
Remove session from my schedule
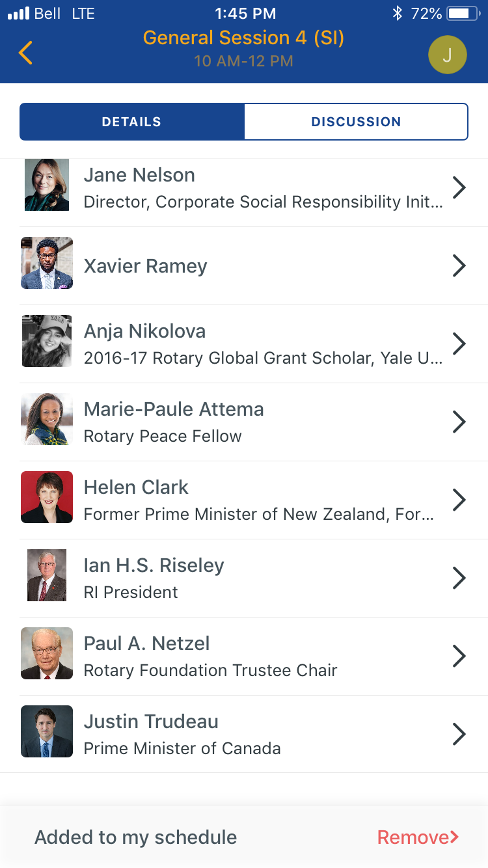(x=418, y=837)
